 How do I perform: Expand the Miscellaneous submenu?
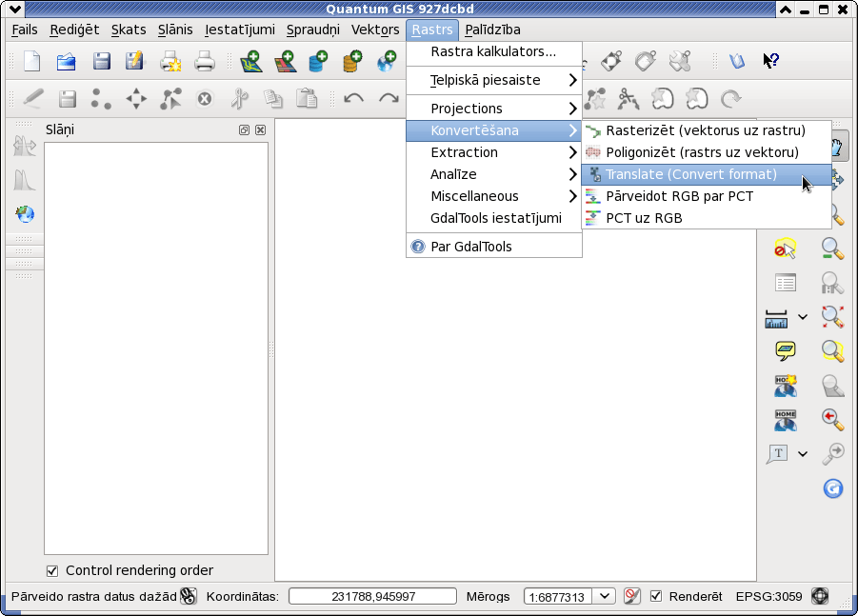coord(494,196)
